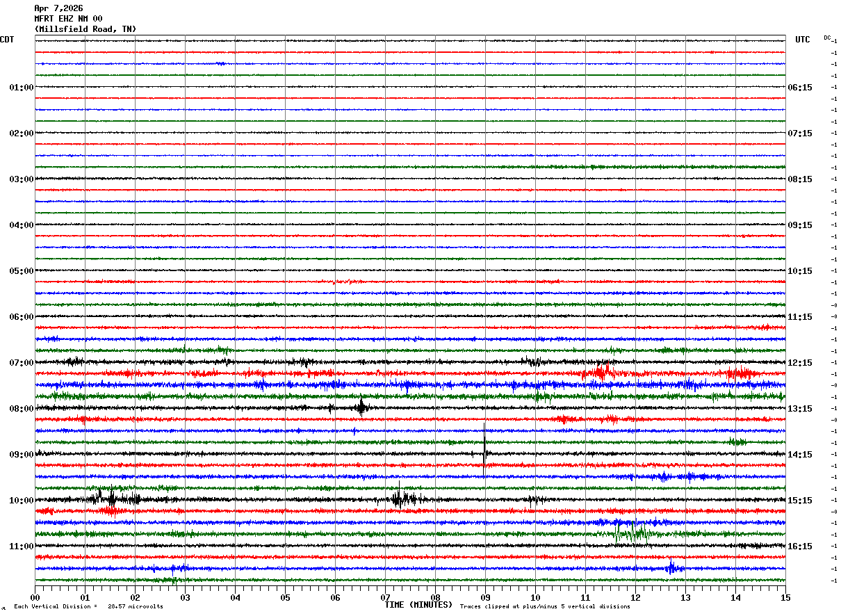
Task: Click the "05" minute label on bottom axis
Action: click(285, 597)
